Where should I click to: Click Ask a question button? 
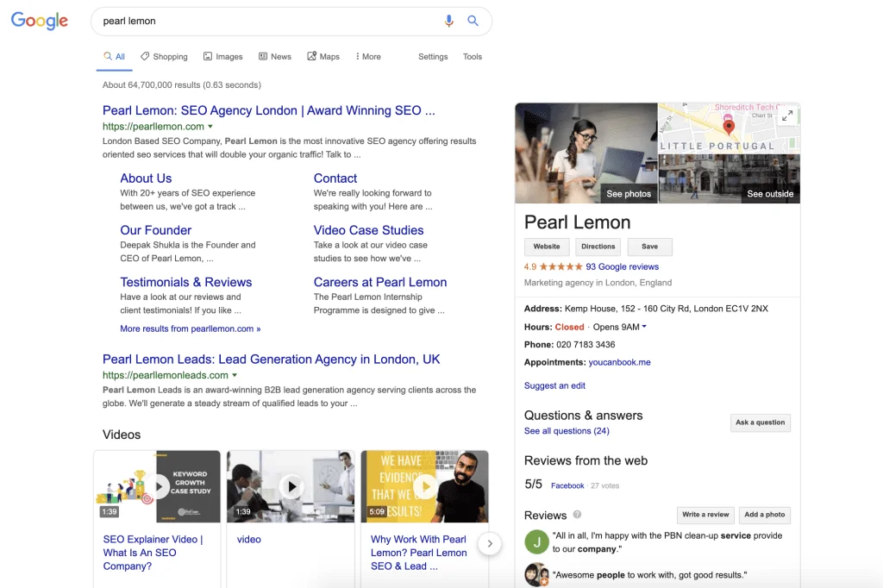pyautogui.click(x=761, y=422)
